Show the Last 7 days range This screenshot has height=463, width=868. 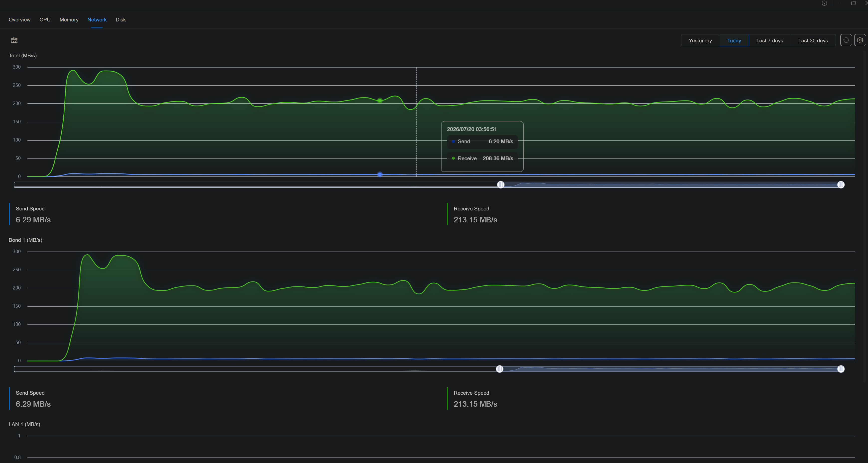(769, 40)
